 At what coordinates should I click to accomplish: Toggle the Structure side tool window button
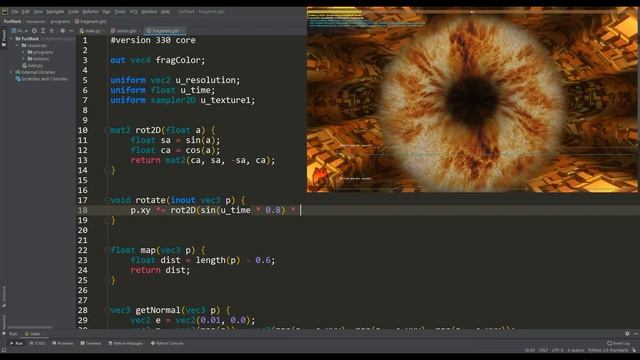pos(4,296)
